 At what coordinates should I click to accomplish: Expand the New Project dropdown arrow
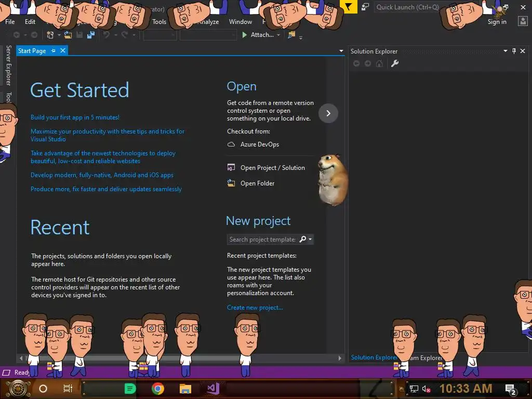59,35
